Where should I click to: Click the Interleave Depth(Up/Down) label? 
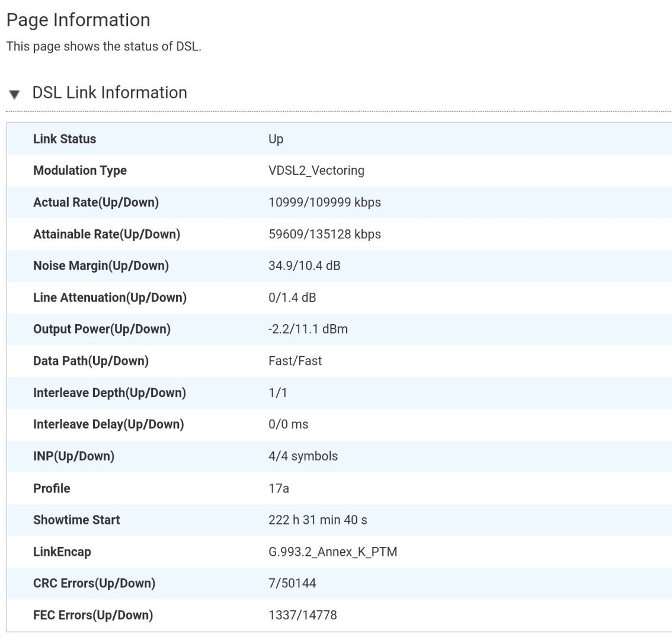110,393
